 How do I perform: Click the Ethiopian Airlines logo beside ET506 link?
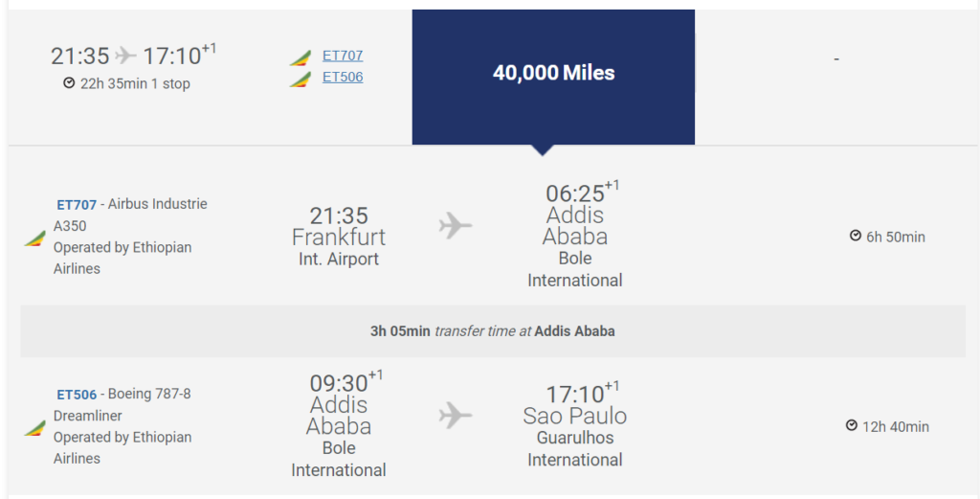300,80
